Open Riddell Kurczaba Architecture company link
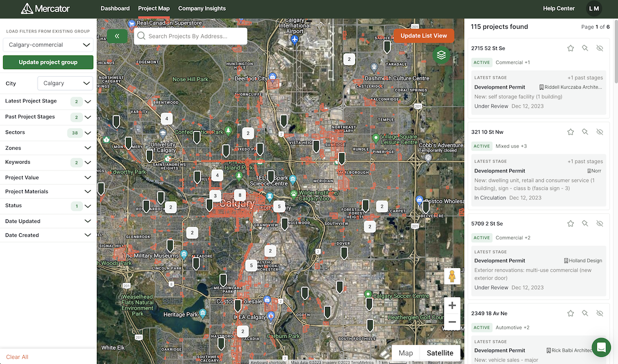 click(571, 87)
